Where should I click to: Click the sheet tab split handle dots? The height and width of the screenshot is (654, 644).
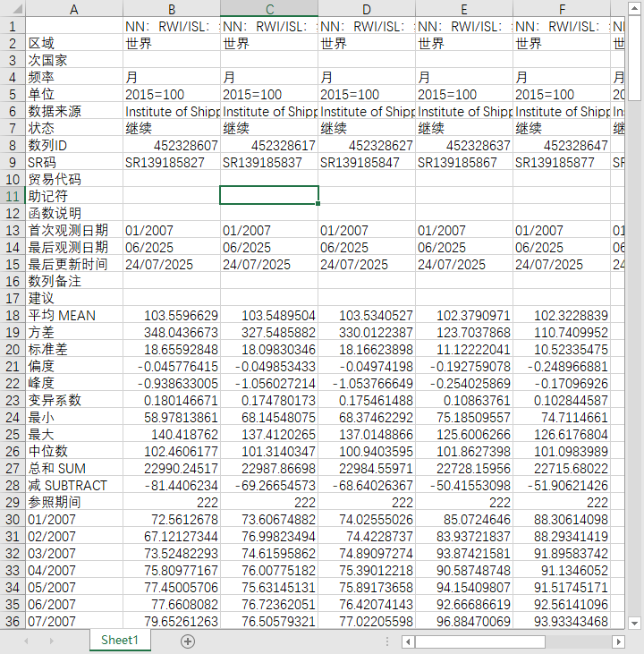[x=387, y=641]
